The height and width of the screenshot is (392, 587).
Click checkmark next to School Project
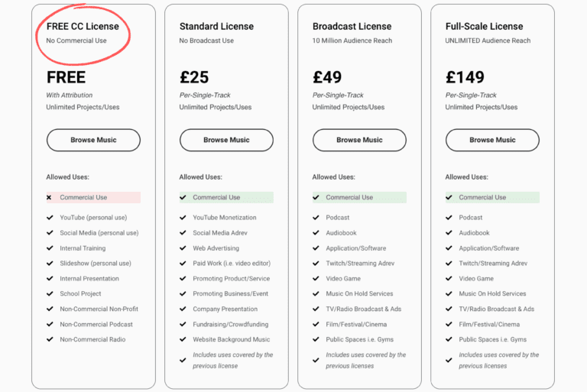pos(50,294)
